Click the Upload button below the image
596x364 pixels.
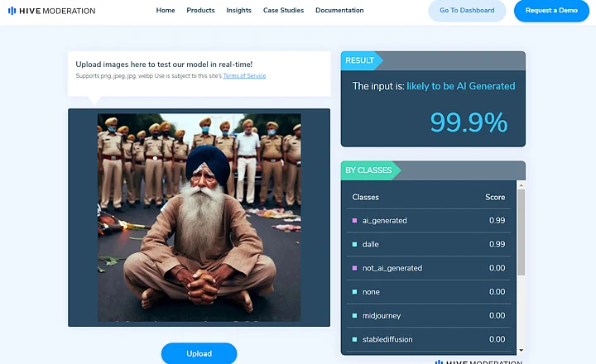[199, 353]
